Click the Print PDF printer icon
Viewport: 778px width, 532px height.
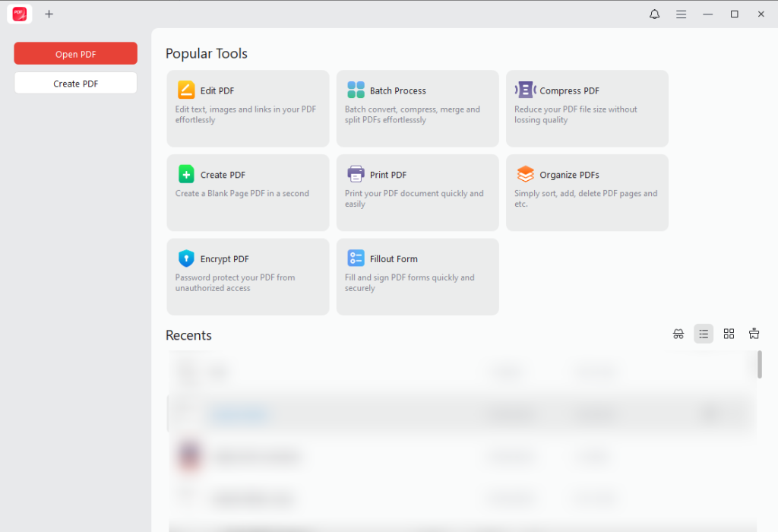tap(356, 174)
